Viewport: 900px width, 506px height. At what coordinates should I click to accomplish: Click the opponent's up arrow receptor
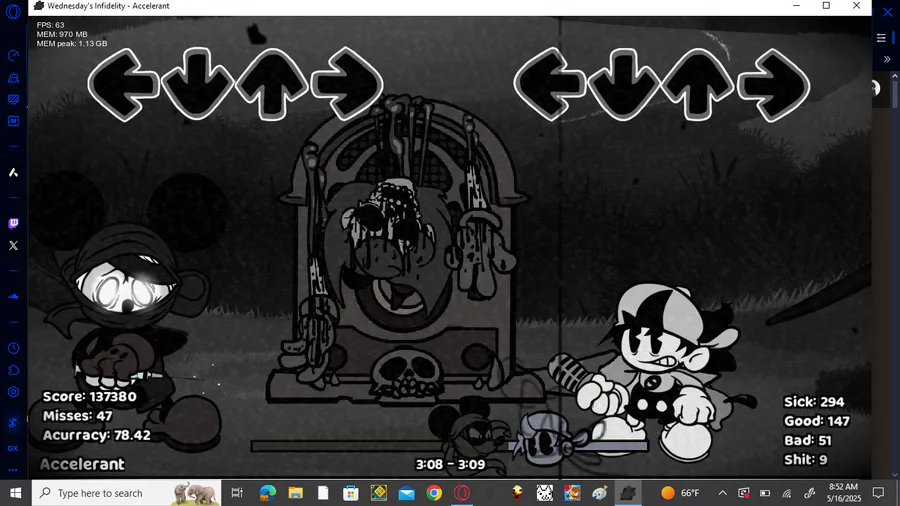click(271, 84)
